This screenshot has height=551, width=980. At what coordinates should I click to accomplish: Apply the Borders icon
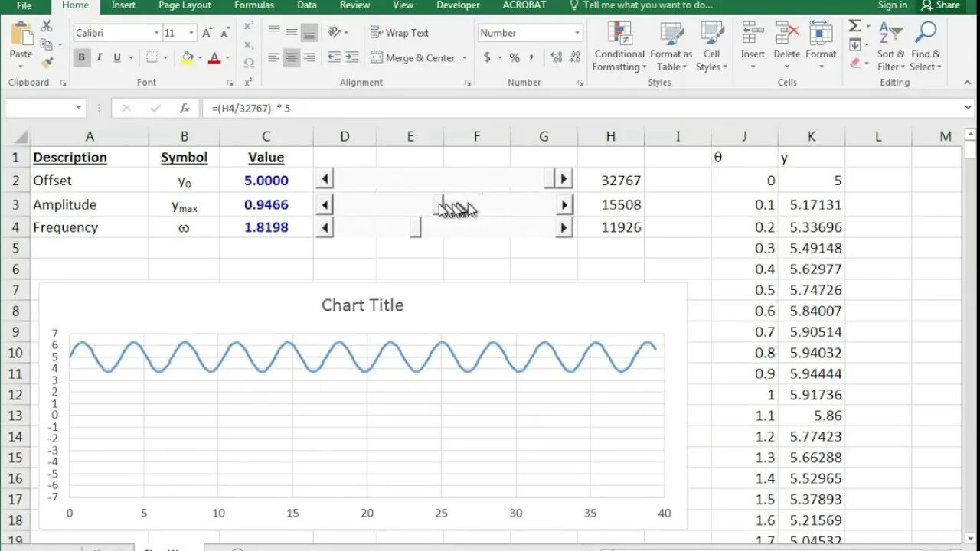[152, 57]
